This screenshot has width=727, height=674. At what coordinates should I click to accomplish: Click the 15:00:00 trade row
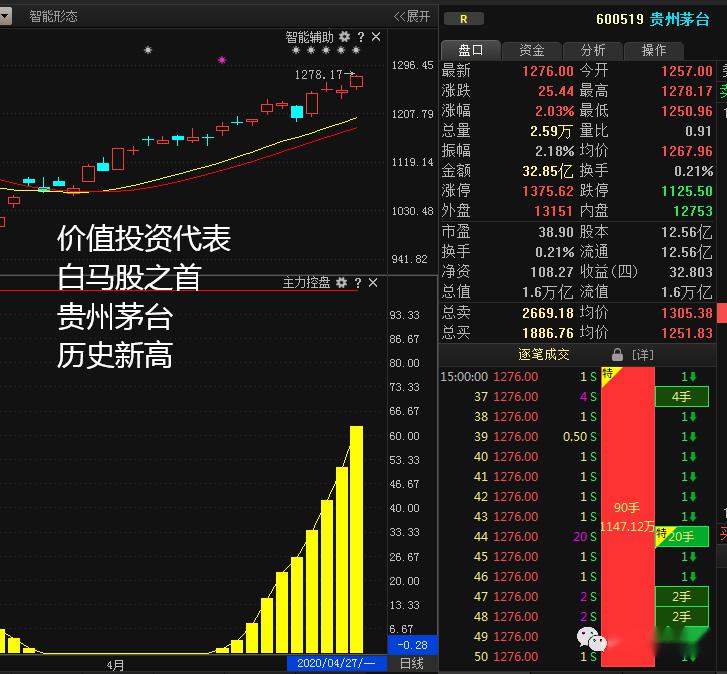[519, 377]
